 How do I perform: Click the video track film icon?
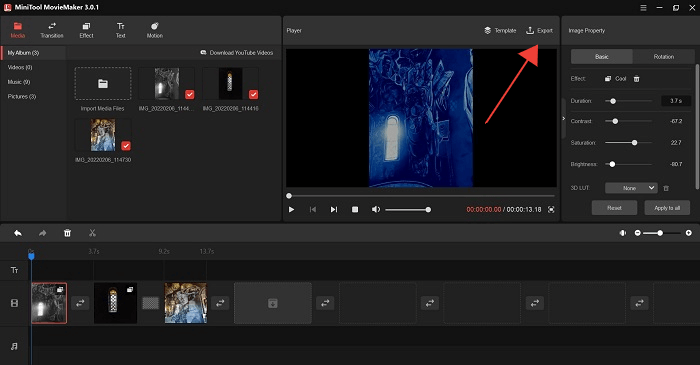14,303
